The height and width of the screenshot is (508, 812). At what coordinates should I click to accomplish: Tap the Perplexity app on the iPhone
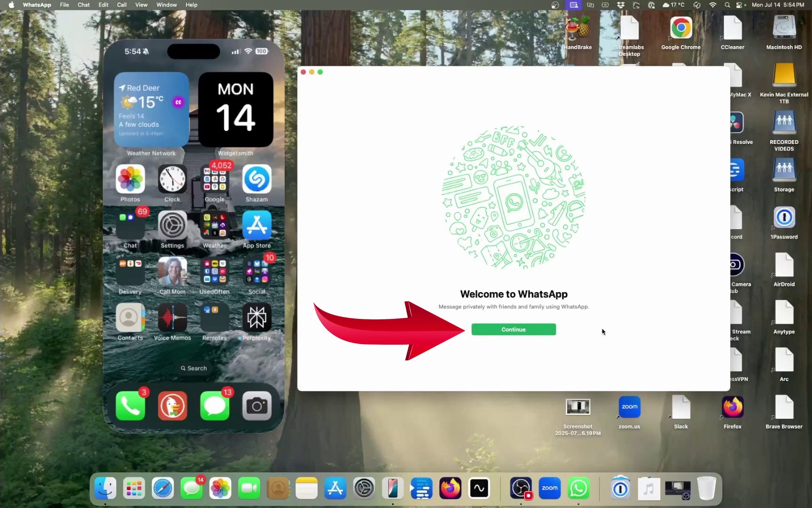coord(257,317)
